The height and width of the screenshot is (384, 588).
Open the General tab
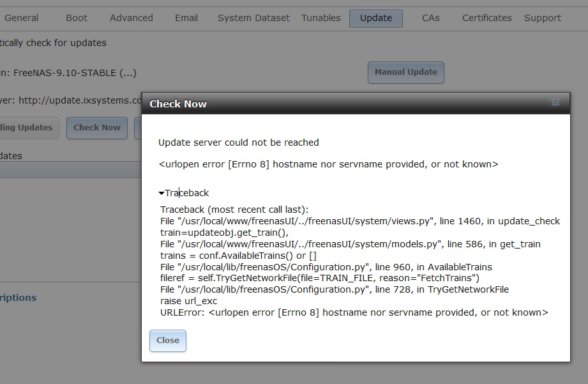[x=21, y=18]
